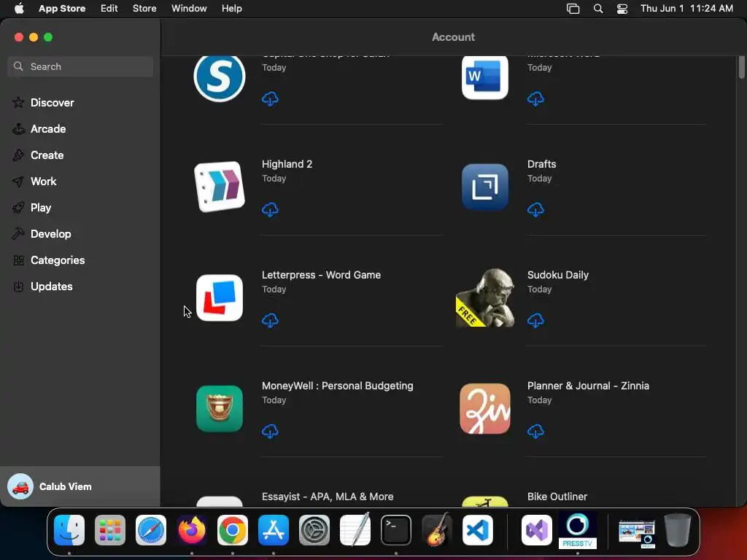This screenshot has height=560, width=747.
Task: Click the App Store Dock icon
Action: pos(274,530)
